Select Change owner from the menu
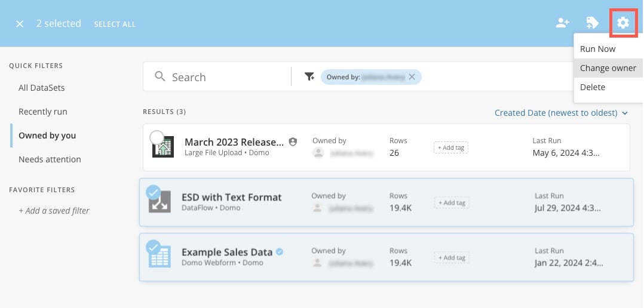This screenshot has height=308, width=644. [x=608, y=68]
